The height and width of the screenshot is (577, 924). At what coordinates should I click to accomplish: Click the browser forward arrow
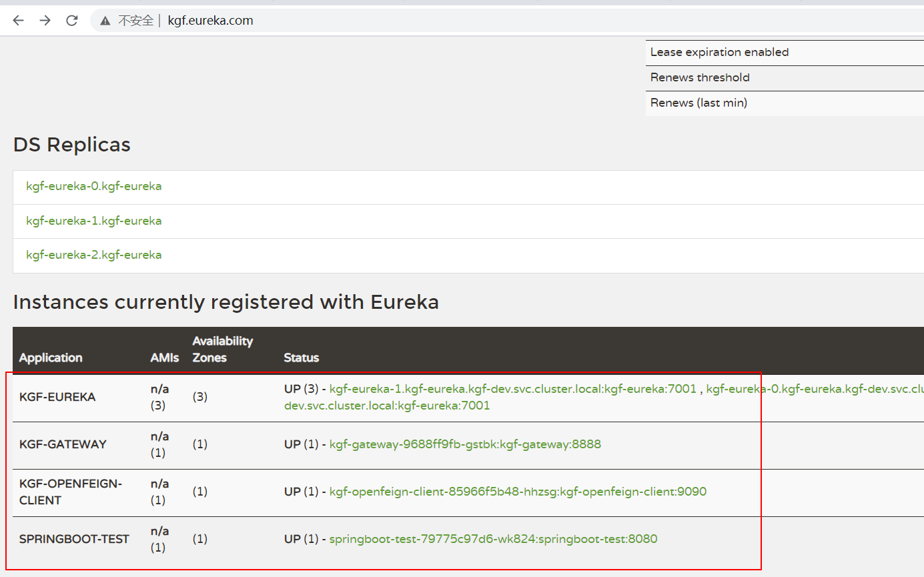[x=45, y=21]
